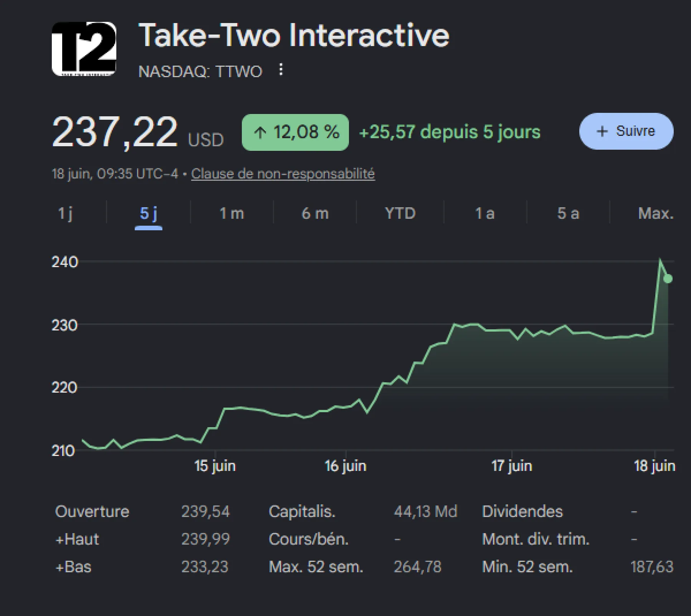Choose the 1 a range tab

[x=485, y=213]
